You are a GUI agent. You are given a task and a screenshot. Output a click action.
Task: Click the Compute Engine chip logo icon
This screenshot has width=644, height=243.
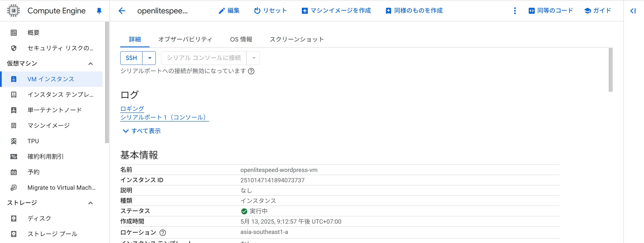pos(14,11)
